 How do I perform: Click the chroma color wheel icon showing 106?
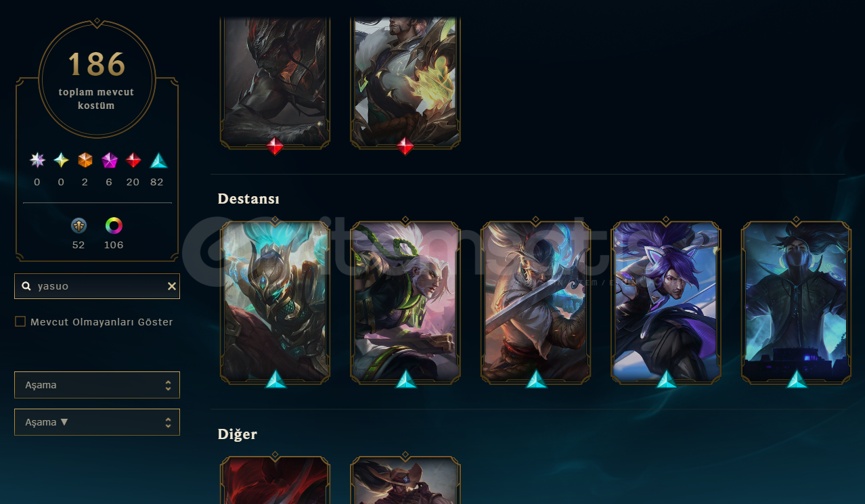point(114,226)
